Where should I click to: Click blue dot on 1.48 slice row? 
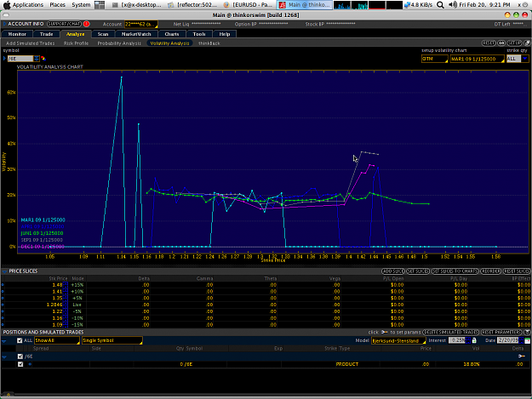(3, 285)
